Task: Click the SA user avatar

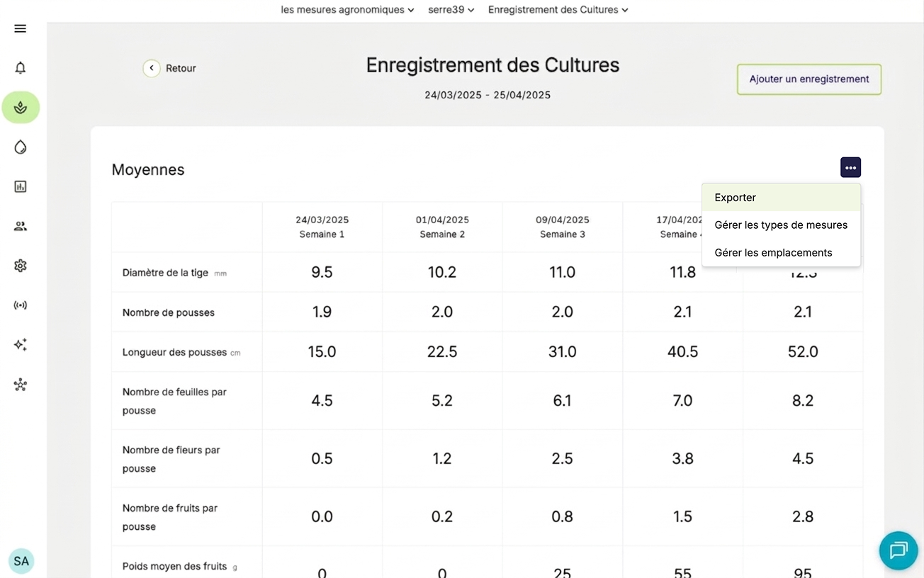Action: tap(21, 561)
